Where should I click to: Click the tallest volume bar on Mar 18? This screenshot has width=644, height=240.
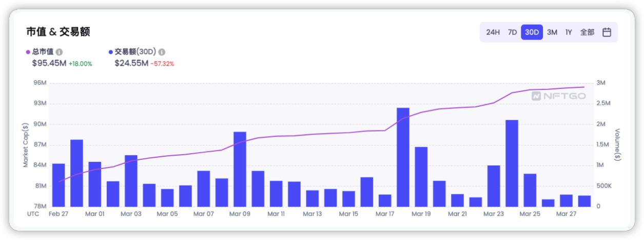[403, 157]
